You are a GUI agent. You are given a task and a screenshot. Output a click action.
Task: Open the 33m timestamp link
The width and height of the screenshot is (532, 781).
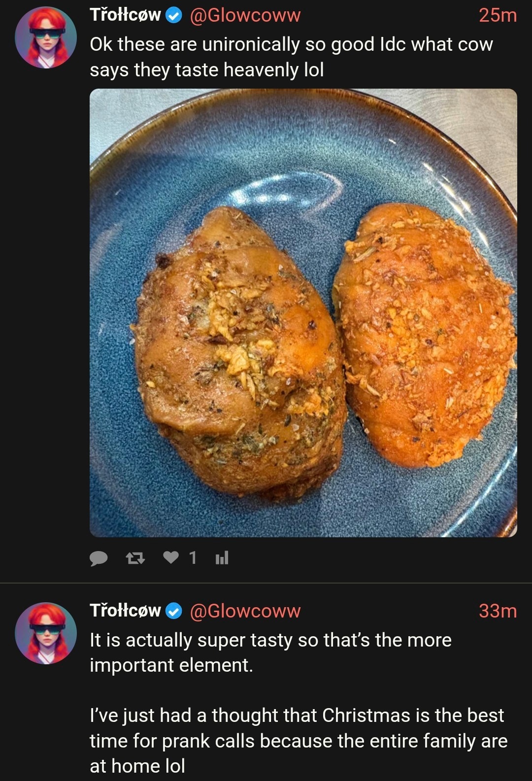click(498, 611)
